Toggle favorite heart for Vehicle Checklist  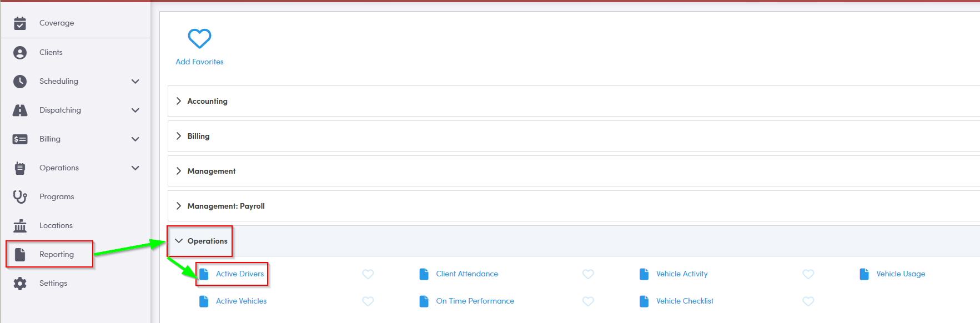(x=808, y=301)
